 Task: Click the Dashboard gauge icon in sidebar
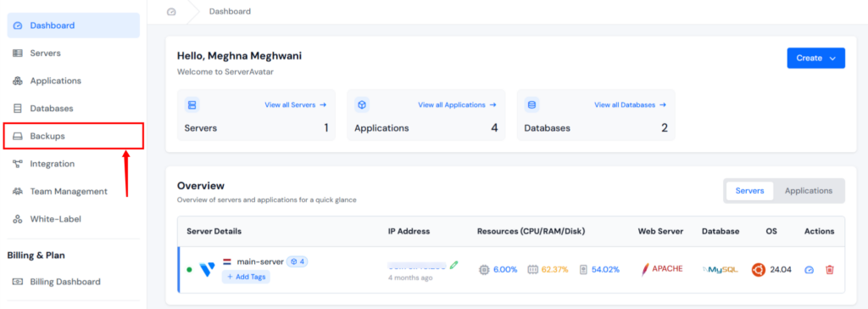coord(18,25)
